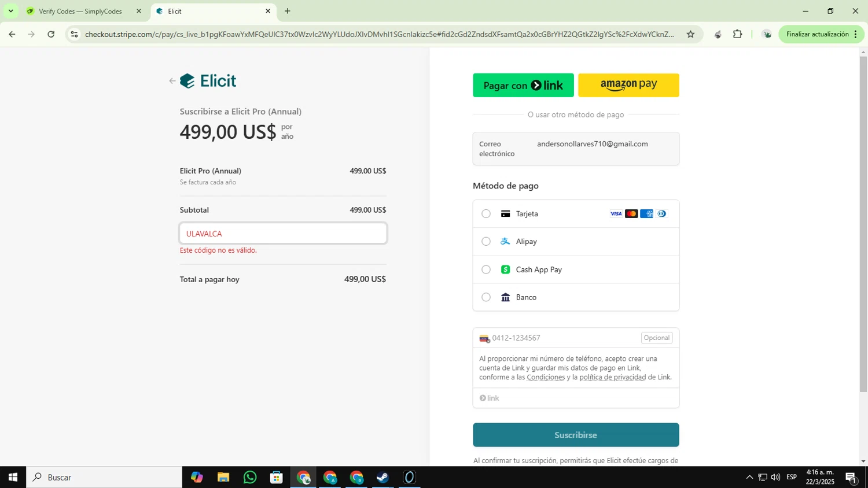Viewport: 868px width, 488px height.
Task: Click the credit card icon next to Tarjeta
Action: tap(505, 214)
